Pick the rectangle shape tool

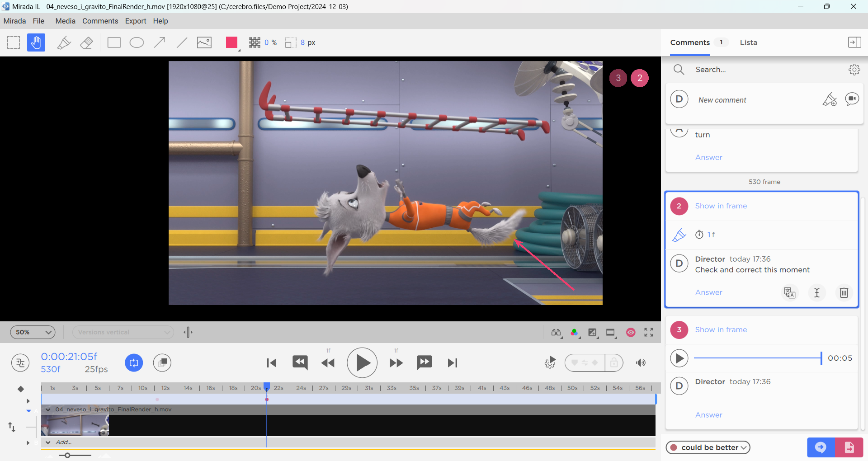(x=114, y=42)
